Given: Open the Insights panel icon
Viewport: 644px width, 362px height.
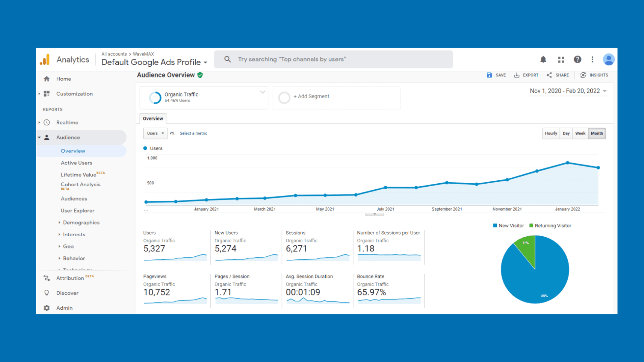Looking at the screenshot, I should [583, 75].
